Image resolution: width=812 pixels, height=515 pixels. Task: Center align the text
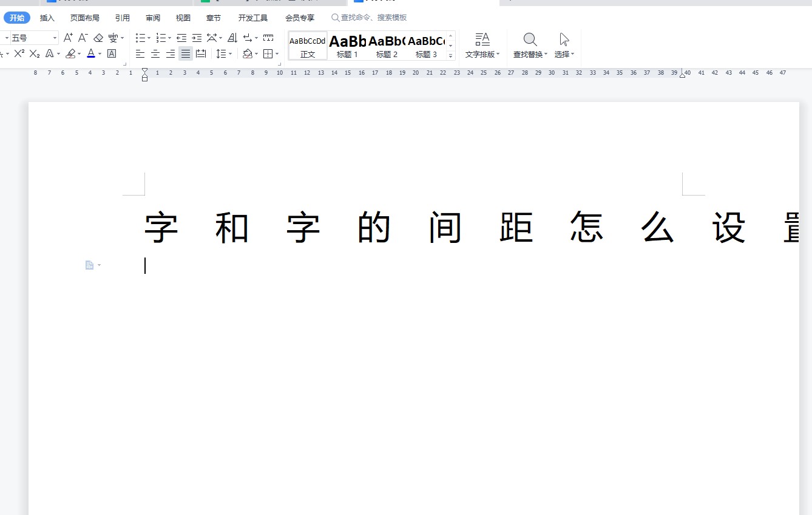(155, 53)
